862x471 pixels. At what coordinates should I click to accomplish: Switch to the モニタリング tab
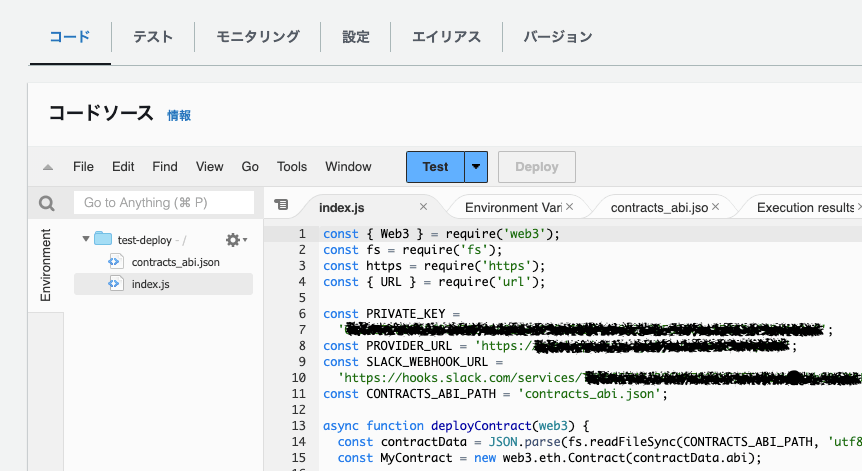pos(258,37)
